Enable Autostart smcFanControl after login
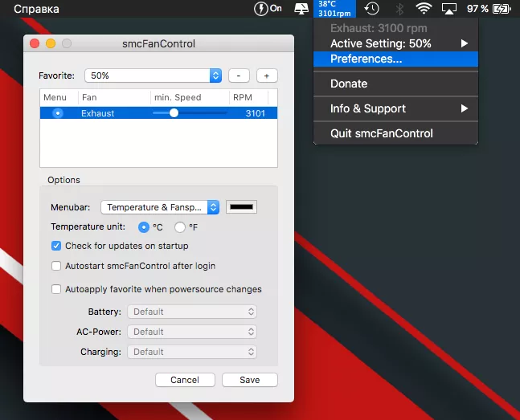Screen dimensions: 520x420 56,266
